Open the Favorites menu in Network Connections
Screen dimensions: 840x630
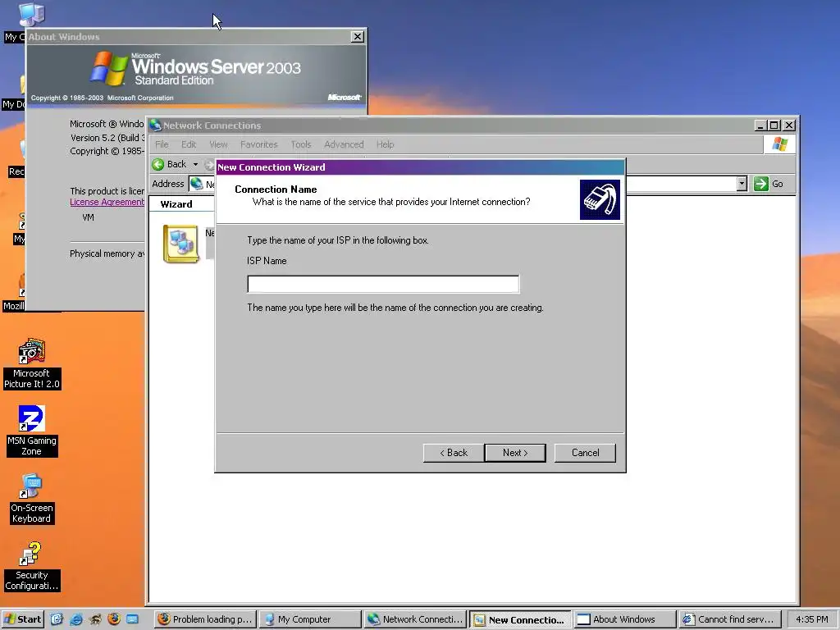tap(258, 144)
